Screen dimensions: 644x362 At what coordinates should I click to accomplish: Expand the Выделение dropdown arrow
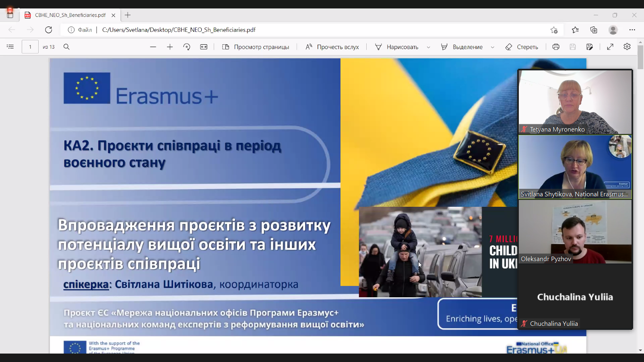(x=492, y=47)
